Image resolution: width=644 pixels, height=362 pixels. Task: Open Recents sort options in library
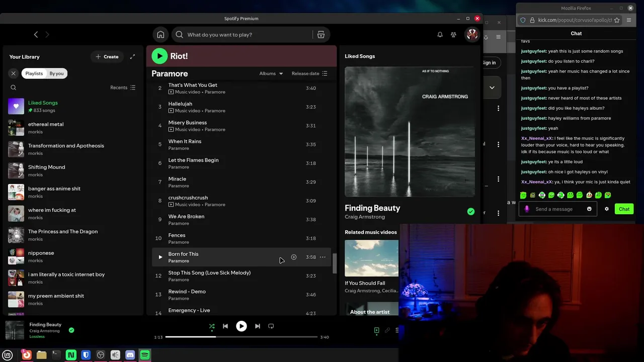(x=123, y=87)
